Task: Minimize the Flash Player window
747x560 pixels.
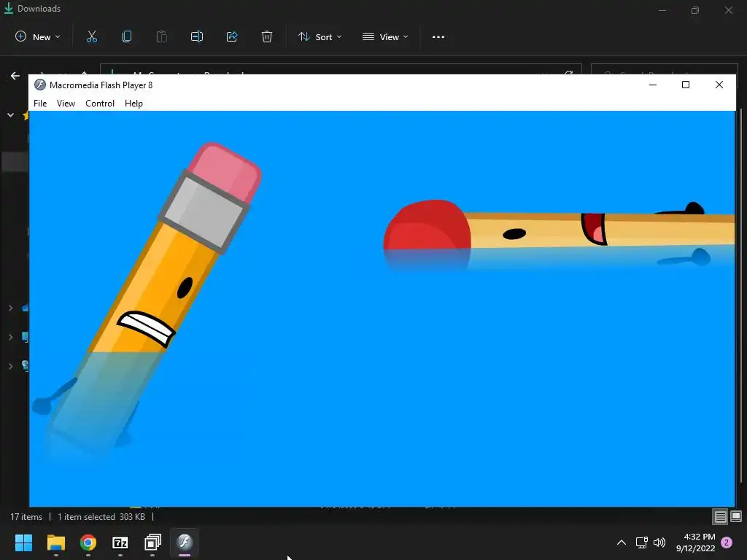Action: coord(653,85)
